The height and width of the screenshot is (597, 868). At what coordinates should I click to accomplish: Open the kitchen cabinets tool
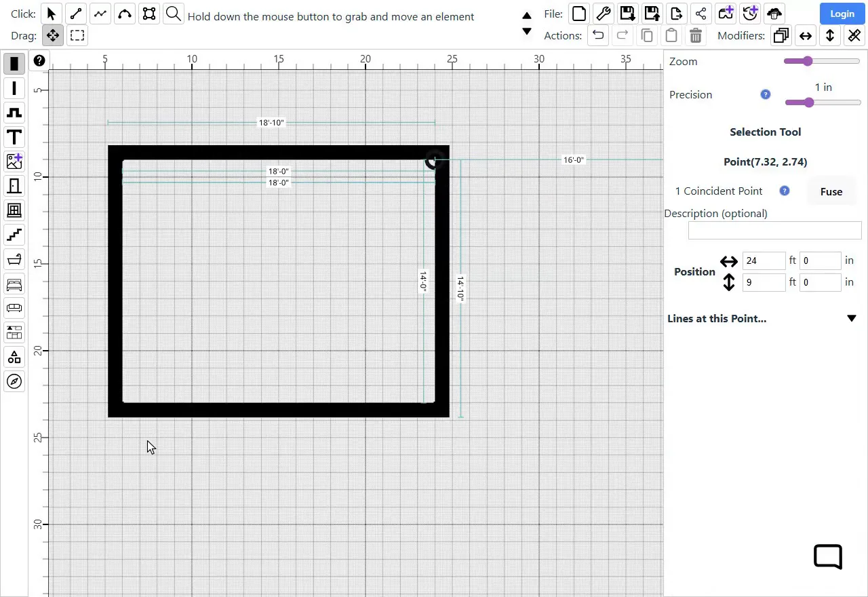14,332
